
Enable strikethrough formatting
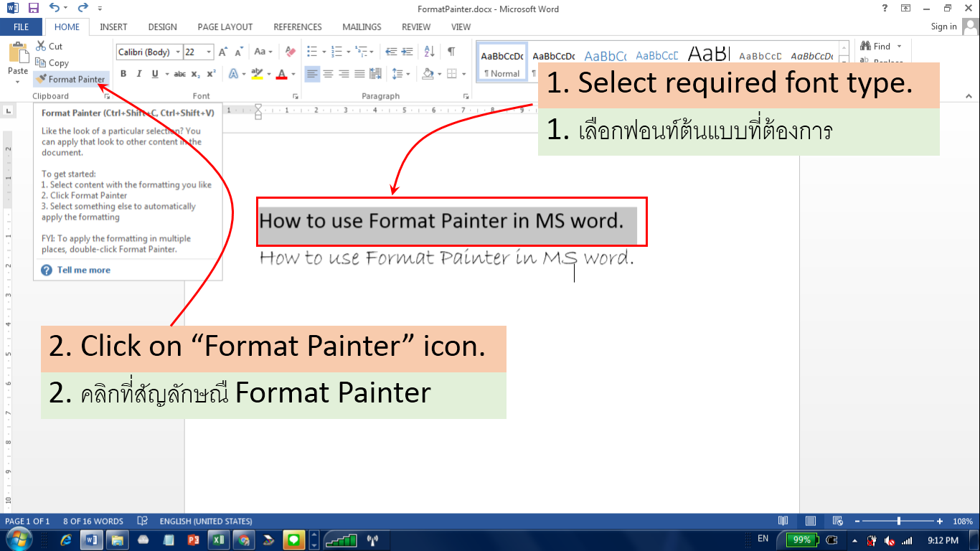click(x=180, y=73)
